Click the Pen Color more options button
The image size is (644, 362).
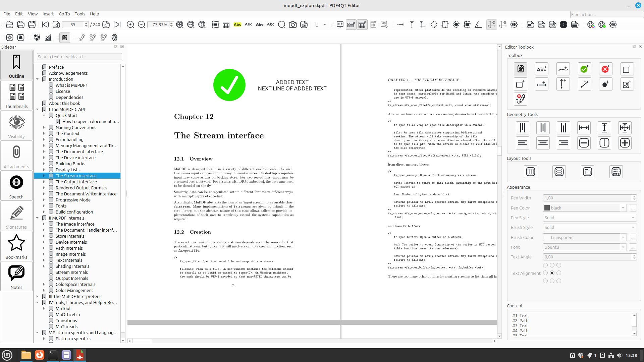[633, 208]
